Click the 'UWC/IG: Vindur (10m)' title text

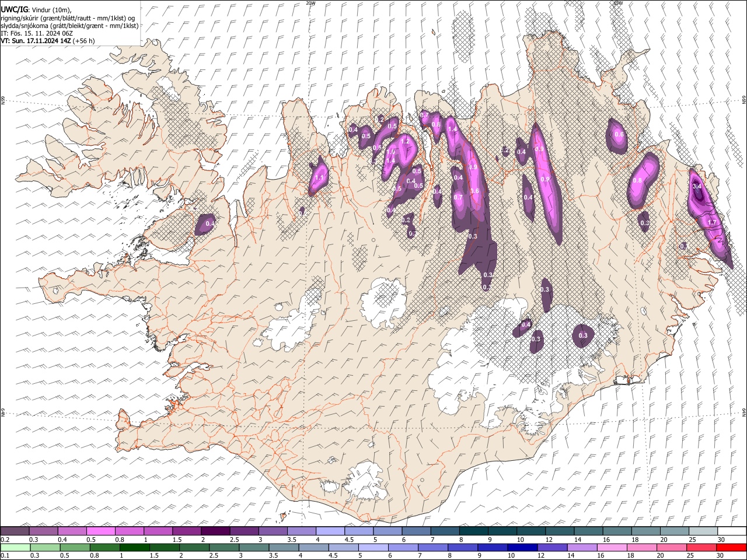point(36,9)
